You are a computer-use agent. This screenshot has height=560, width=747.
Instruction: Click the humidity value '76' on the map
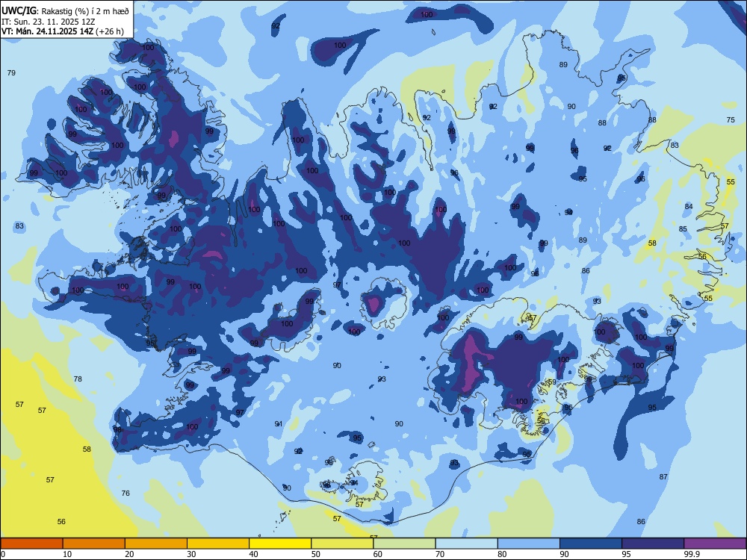[x=125, y=494]
